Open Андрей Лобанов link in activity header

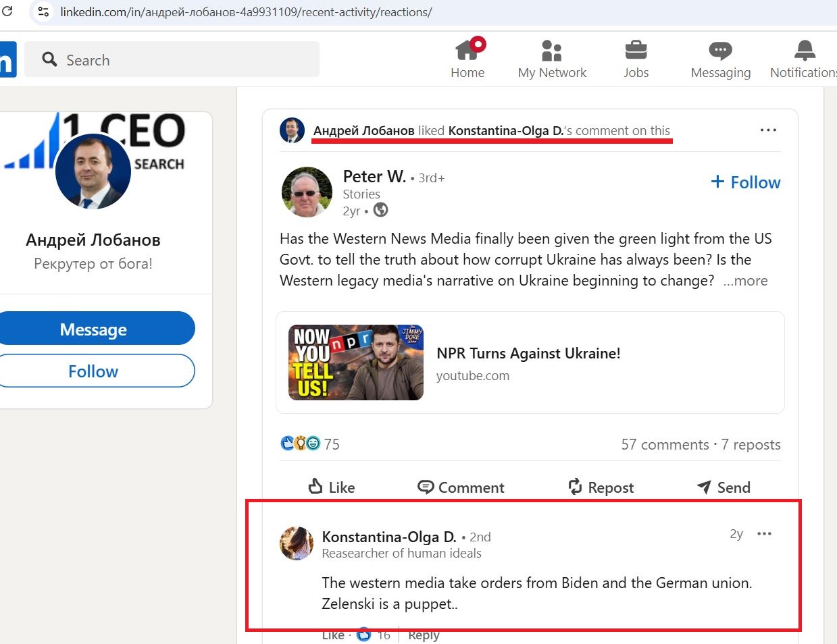(363, 130)
